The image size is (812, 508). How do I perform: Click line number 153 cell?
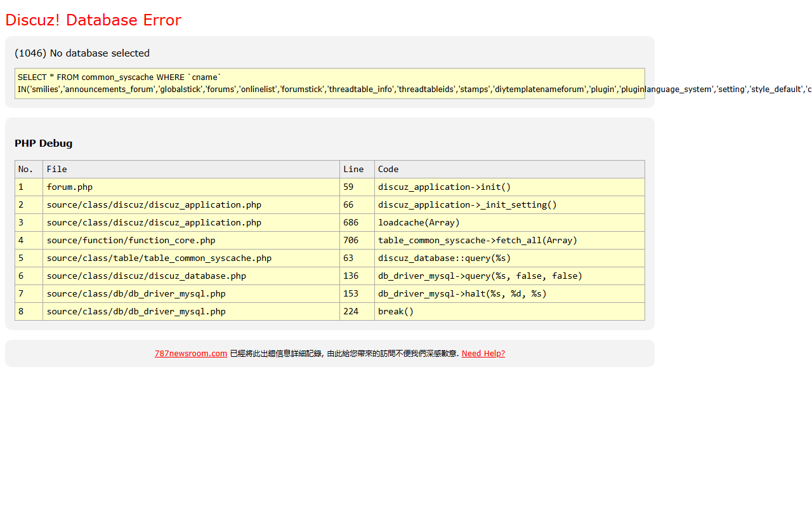357,294
